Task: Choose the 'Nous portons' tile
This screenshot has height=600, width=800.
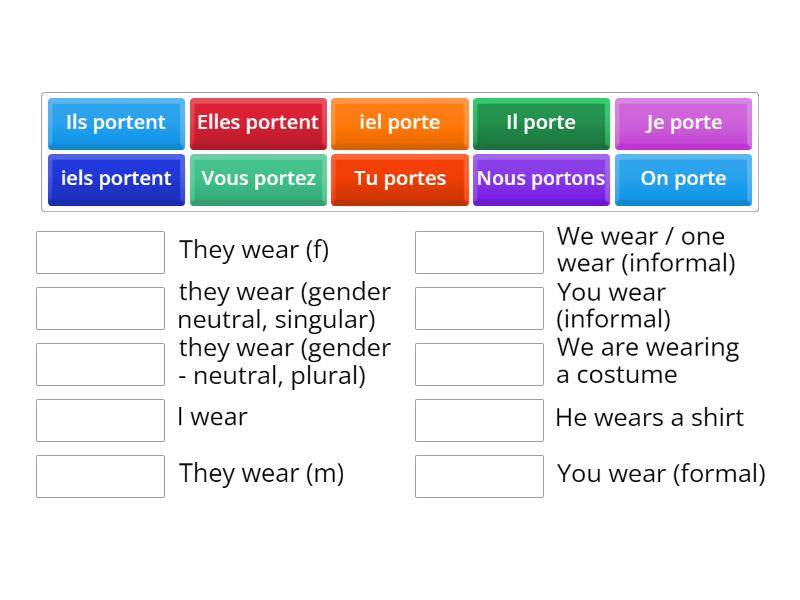Action: click(541, 179)
